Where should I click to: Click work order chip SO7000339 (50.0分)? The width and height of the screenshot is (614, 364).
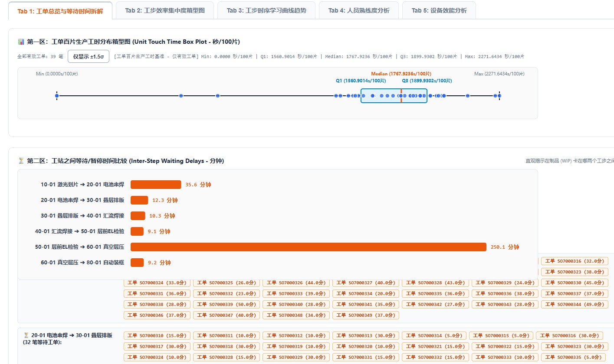pyautogui.click(x=227, y=305)
